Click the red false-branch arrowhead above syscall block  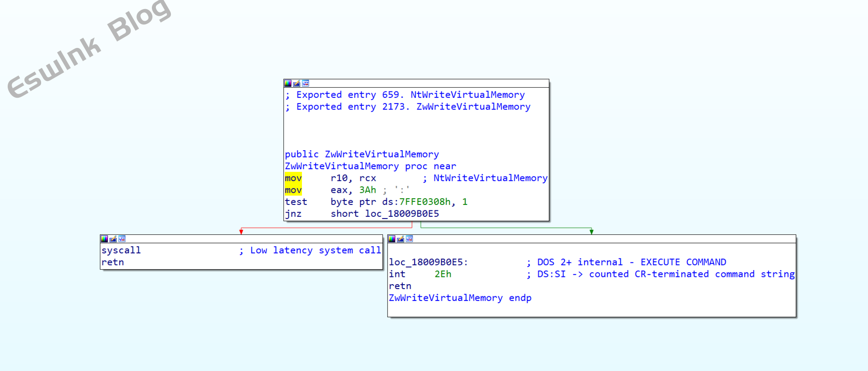click(x=241, y=232)
